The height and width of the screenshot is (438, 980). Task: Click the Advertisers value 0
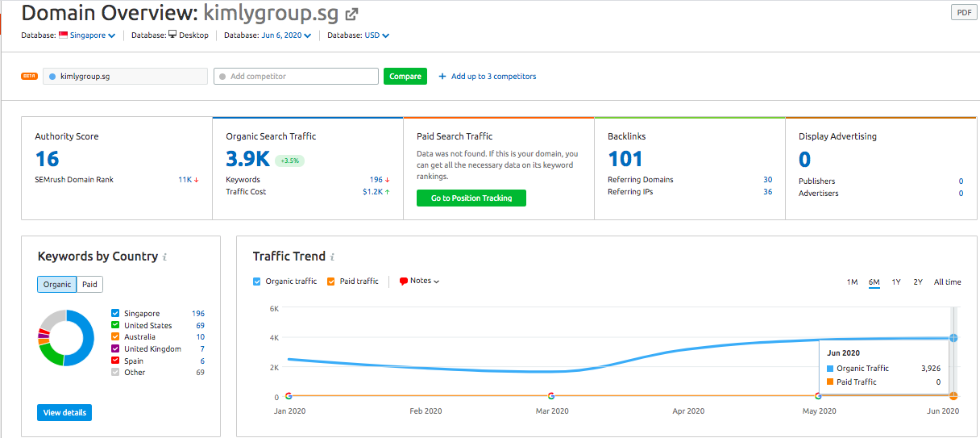(x=961, y=194)
